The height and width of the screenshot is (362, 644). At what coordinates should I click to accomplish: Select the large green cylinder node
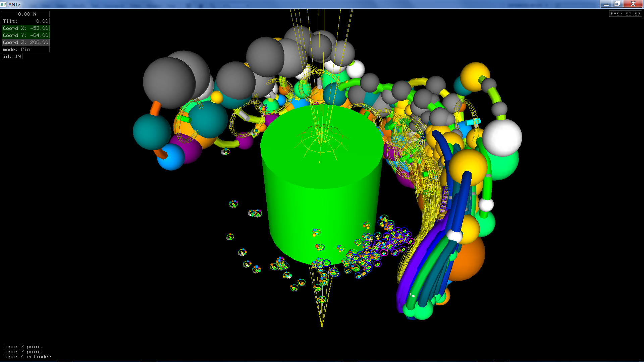tap(322, 201)
